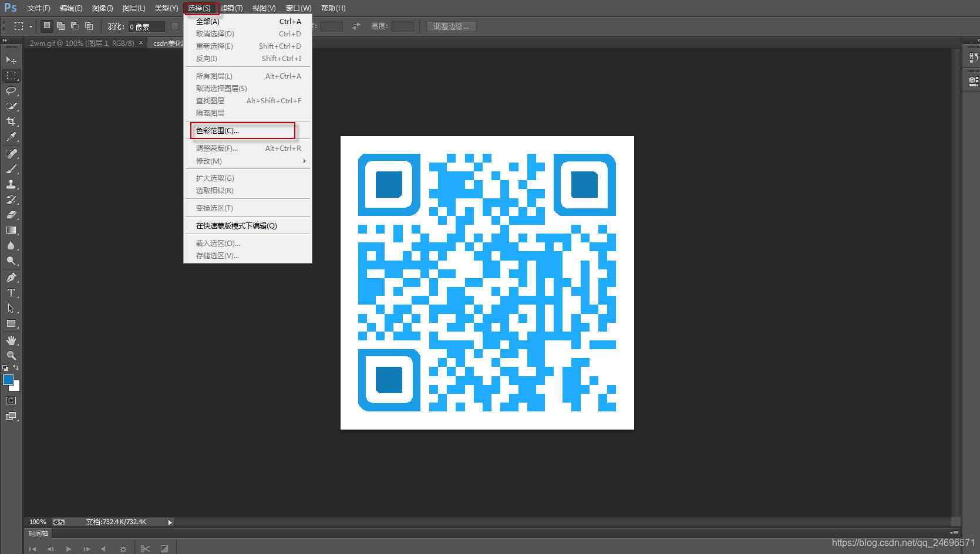The image size is (980, 554).
Task: Select the Zoom tool
Action: [x=11, y=356]
